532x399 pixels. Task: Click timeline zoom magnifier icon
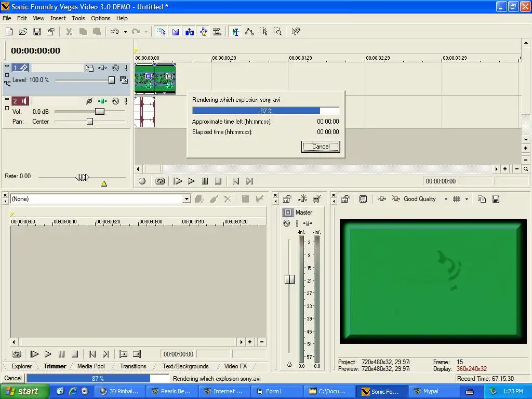[x=526, y=169]
